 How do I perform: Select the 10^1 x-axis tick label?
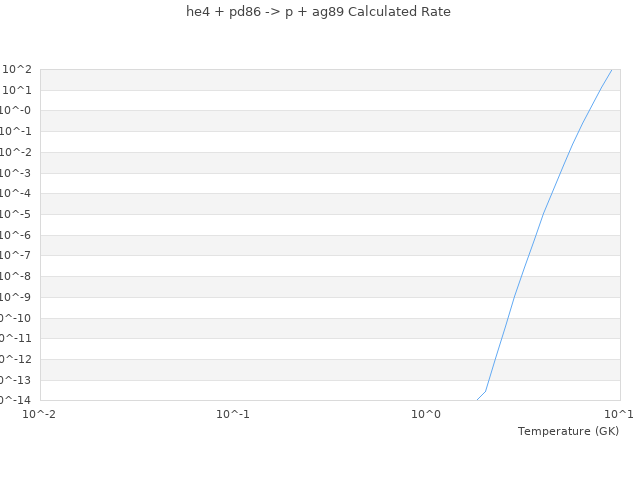point(619,414)
